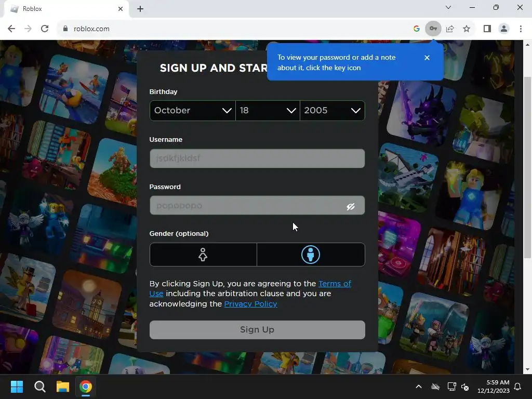Click the Sign Up button

click(257, 330)
